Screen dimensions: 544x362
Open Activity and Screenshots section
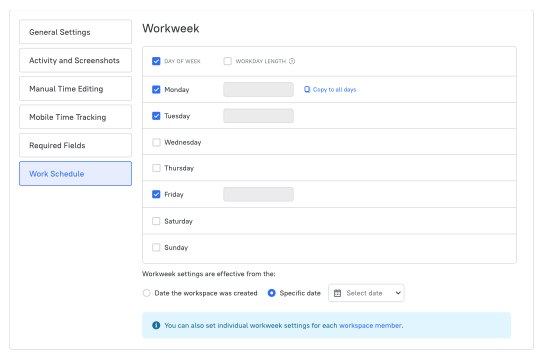(x=75, y=60)
